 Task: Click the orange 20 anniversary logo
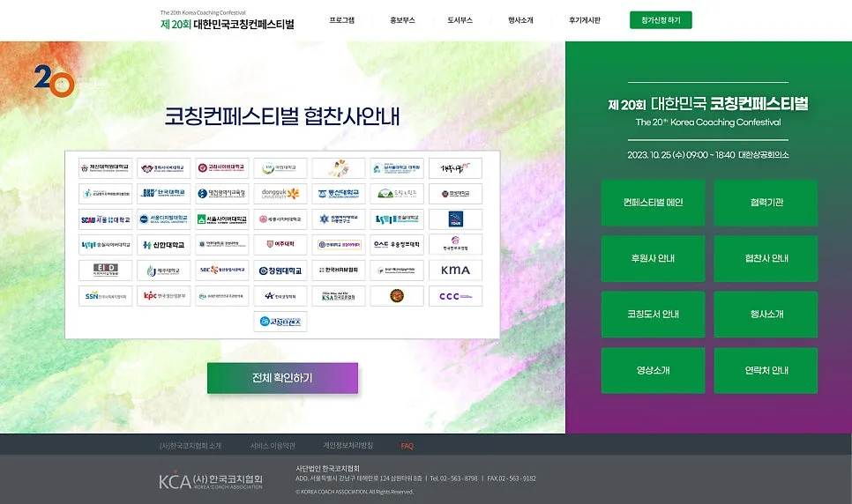tap(55, 80)
